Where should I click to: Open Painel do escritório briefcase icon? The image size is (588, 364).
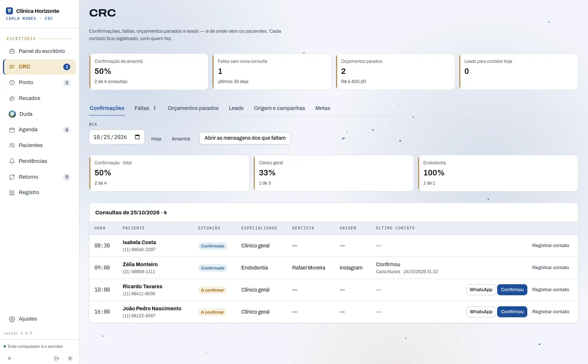coord(12,51)
